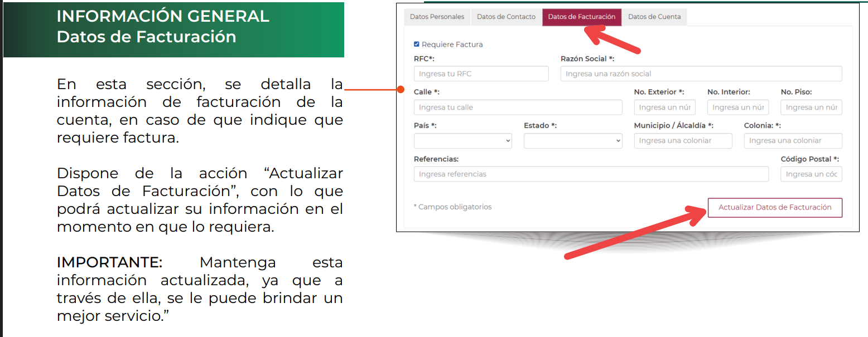The height and width of the screenshot is (337, 868).
Task: Expand the Estado dropdown list
Action: point(573,141)
